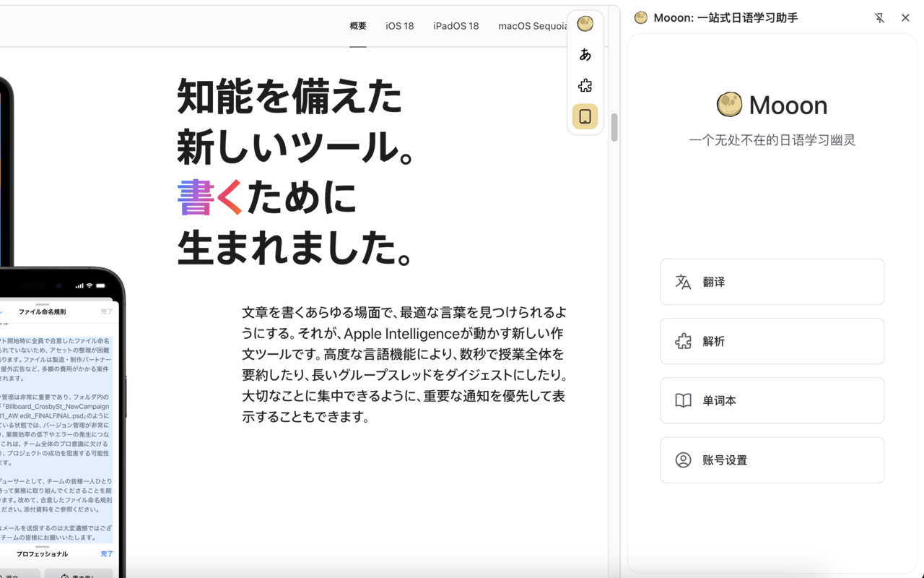This screenshot has width=924, height=578.
Task: Click the user avatar icon beside 账号设置
Action: tap(683, 460)
